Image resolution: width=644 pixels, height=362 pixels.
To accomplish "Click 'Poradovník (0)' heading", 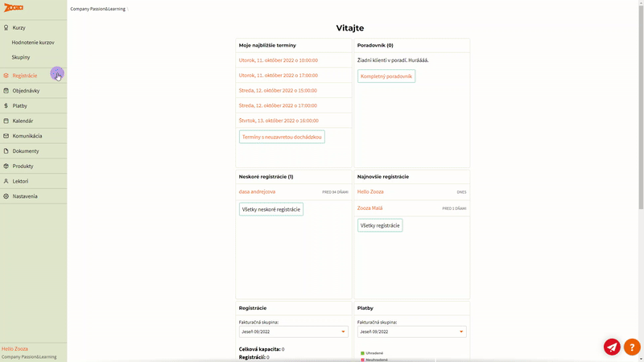I will coord(375,45).
